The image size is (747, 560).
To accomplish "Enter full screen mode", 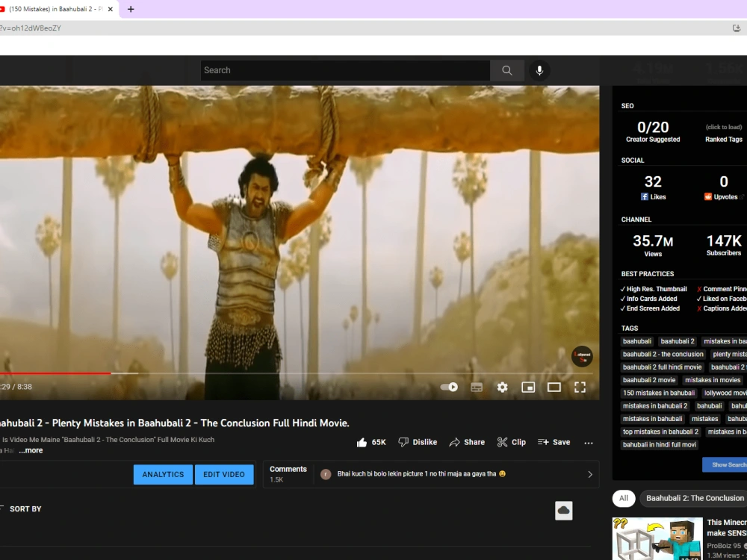I will tap(580, 387).
